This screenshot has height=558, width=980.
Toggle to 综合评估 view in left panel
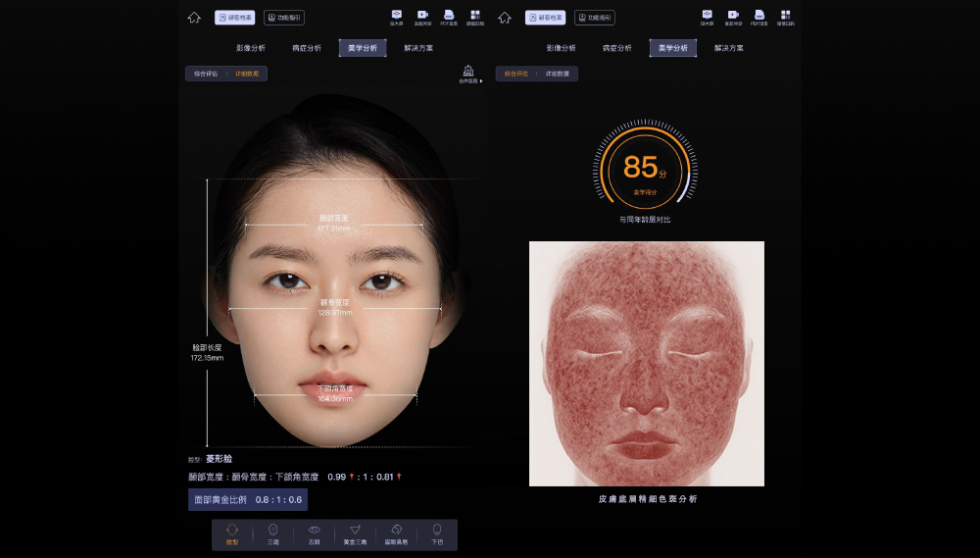(x=206, y=74)
